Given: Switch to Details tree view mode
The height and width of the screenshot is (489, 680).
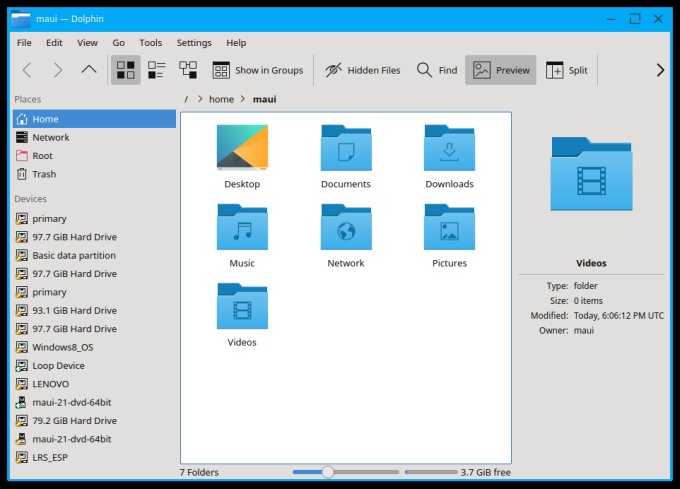Looking at the screenshot, I should coord(188,70).
